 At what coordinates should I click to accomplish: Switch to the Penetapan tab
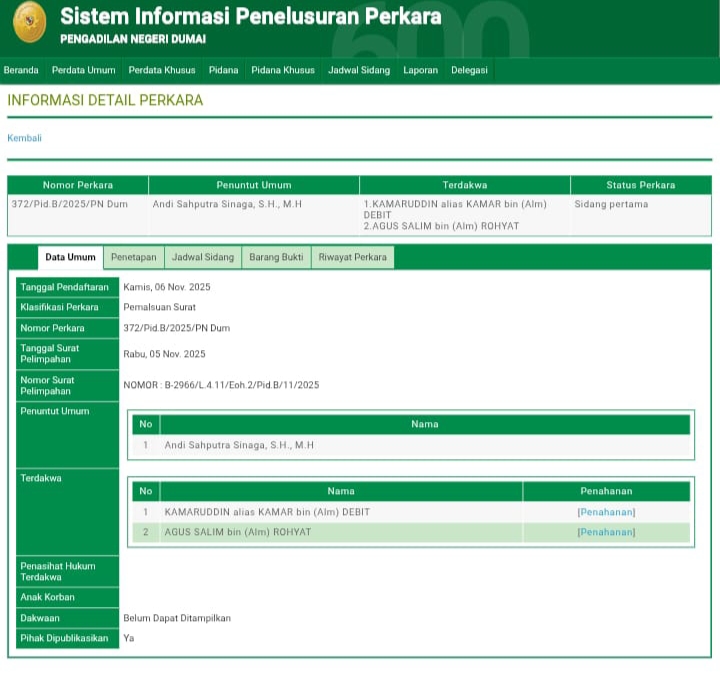133,257
